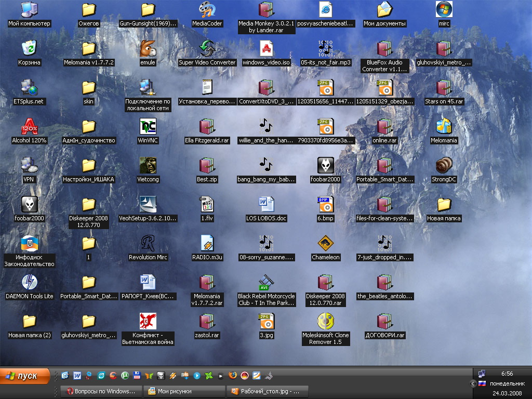The image size is (532, 399).
Task: Select the StrongDC desktop icon
Action: [444, 166]
